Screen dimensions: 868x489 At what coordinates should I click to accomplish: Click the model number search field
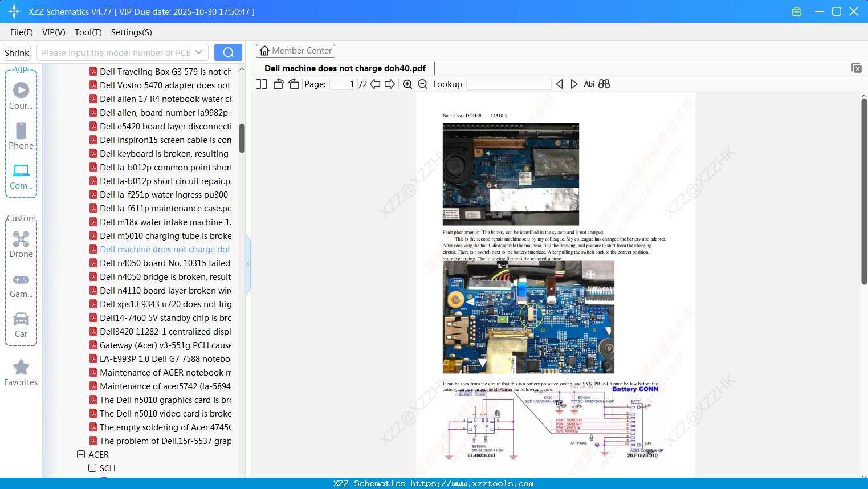[x=116, y=52]
